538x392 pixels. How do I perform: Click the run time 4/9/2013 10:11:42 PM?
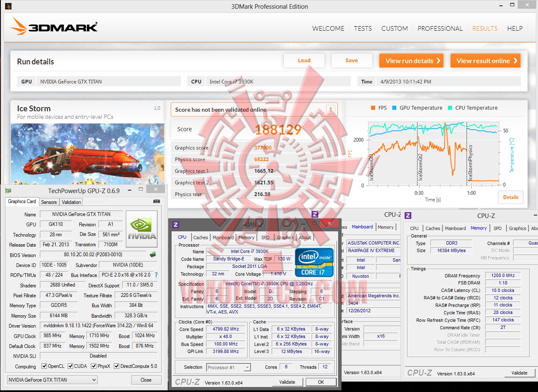click(x=406, y=82)
